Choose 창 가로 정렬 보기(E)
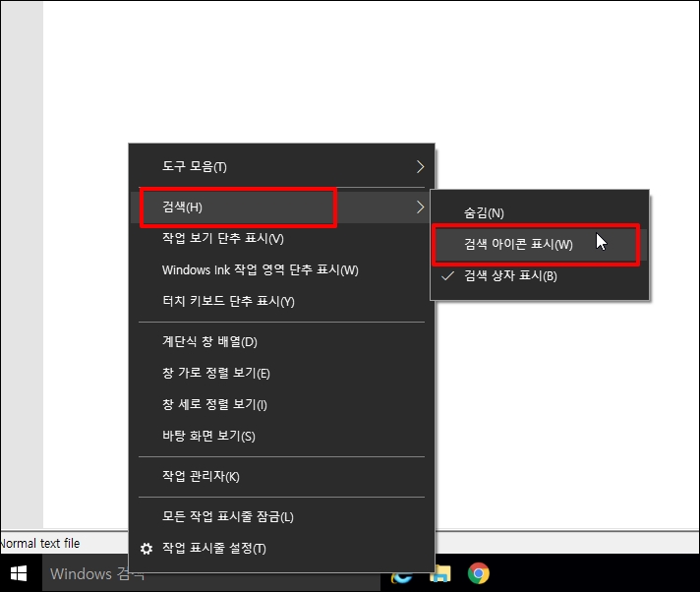Screen dimensions: 700x592 [x=282, y=374]
